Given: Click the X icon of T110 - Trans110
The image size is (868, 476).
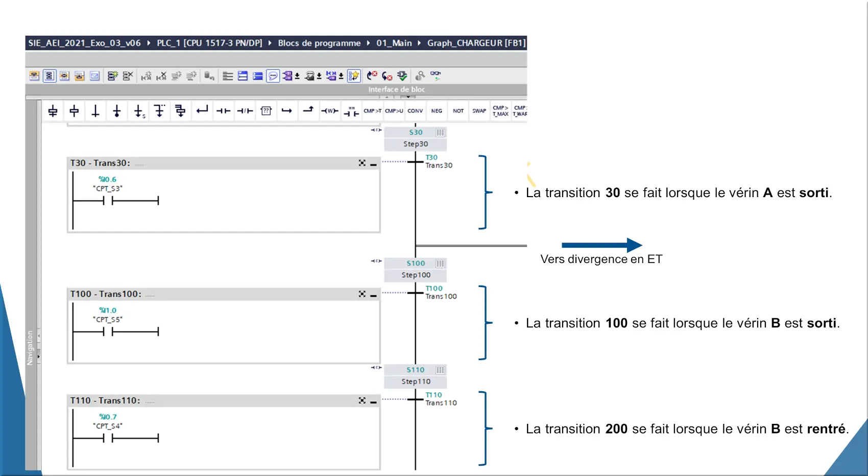Looking at the screenshot, I should (362, 400).
